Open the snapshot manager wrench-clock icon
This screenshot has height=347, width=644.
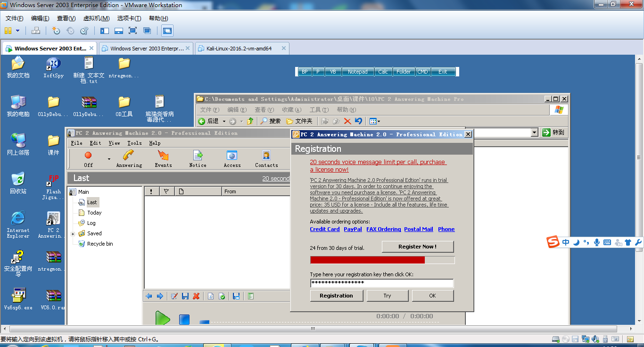[84, 31]
